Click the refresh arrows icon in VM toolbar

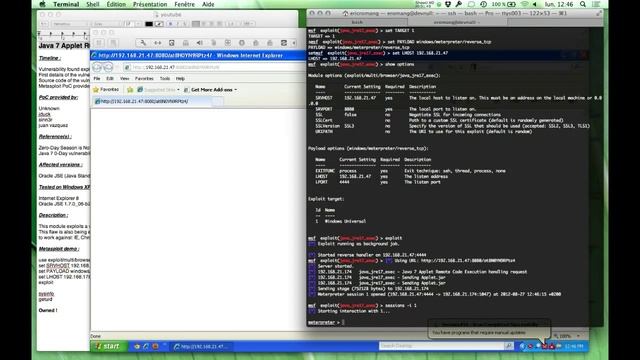click(284, 43)
